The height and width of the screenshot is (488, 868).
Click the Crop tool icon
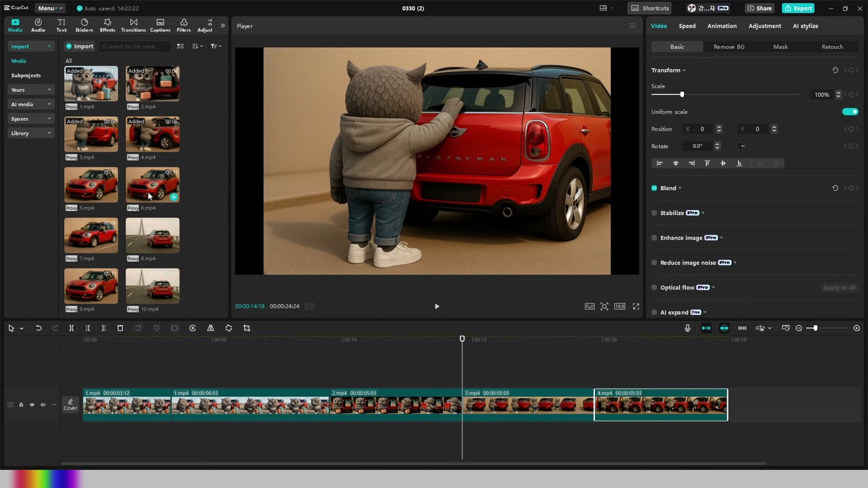(x=247, y=328)
